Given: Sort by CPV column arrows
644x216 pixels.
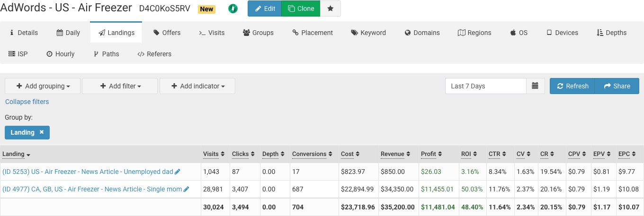Looking at the screenshot, I should click(x=584, y=154).
